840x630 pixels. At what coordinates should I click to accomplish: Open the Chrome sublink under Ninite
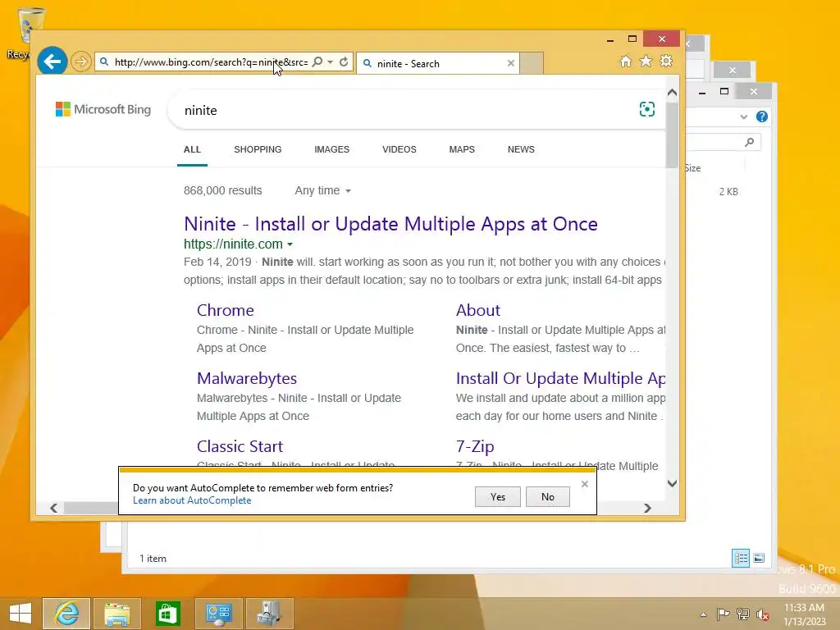point(225,310)
